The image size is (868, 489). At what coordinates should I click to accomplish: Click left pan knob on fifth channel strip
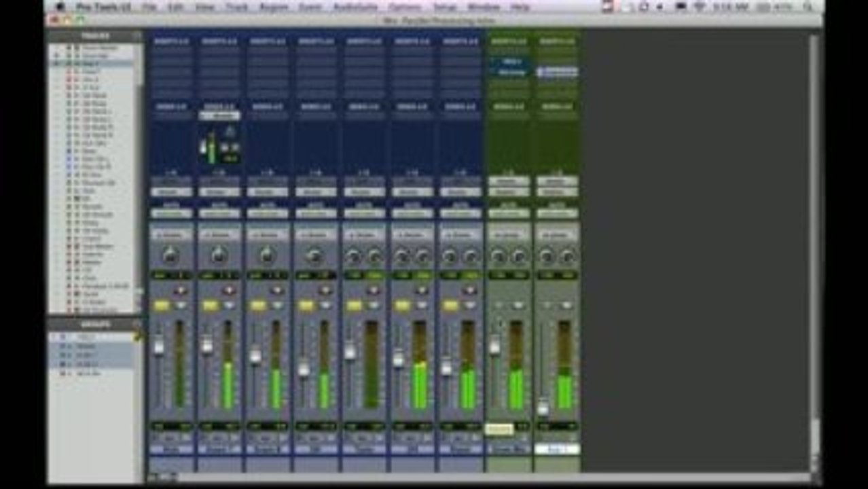coord(353,257)
